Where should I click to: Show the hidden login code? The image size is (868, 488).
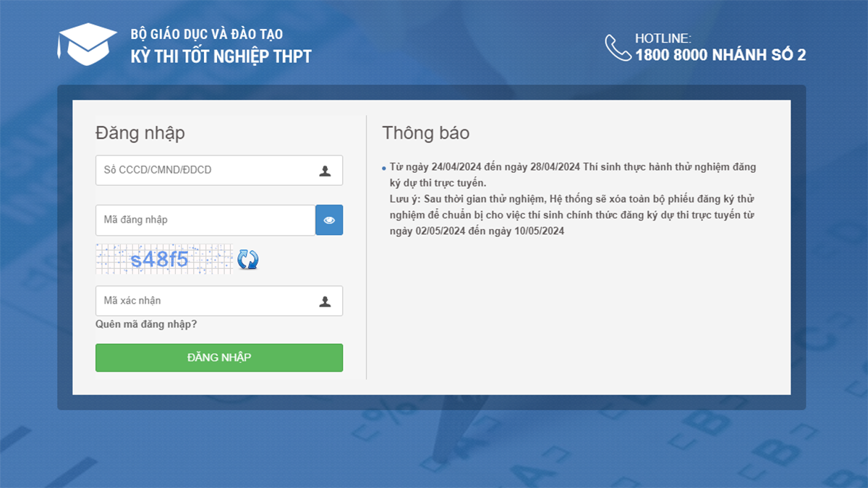coord(329,220)
